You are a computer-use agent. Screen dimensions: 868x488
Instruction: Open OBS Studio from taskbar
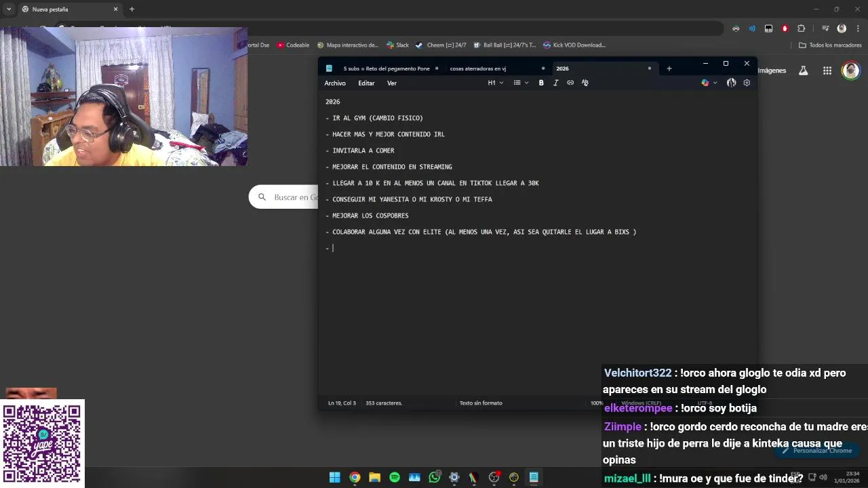coord(494,477)
